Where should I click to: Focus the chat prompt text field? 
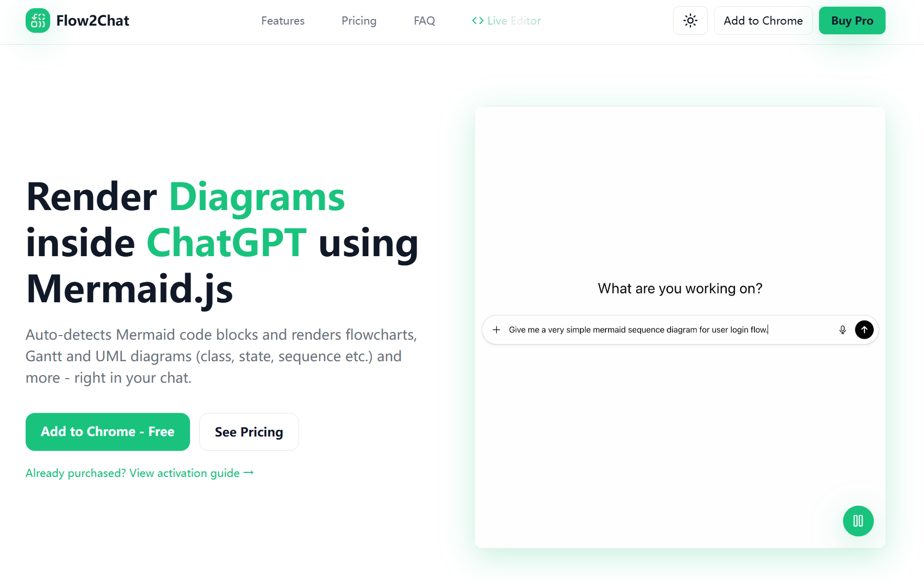click(x=666, y=330)
